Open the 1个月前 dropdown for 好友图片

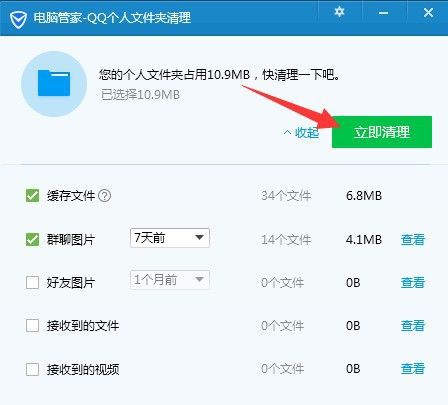[170, 280]
